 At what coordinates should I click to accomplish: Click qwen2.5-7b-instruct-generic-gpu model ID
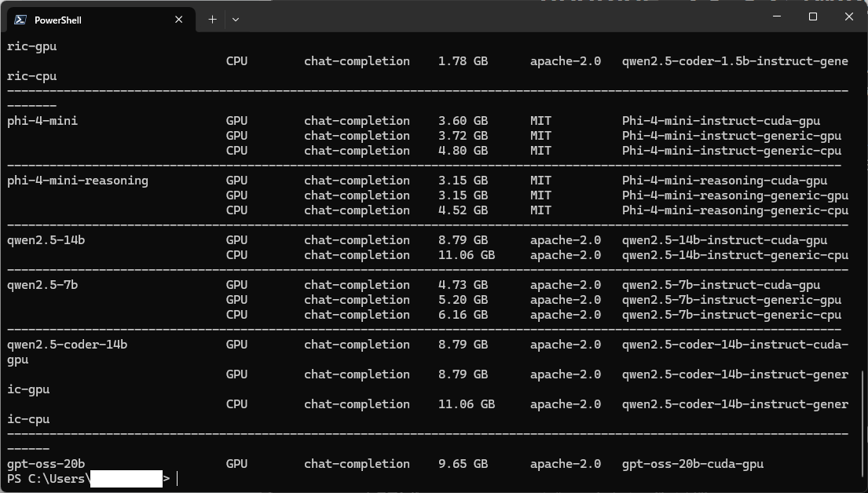pyautogui.click(x=732, y=300)
